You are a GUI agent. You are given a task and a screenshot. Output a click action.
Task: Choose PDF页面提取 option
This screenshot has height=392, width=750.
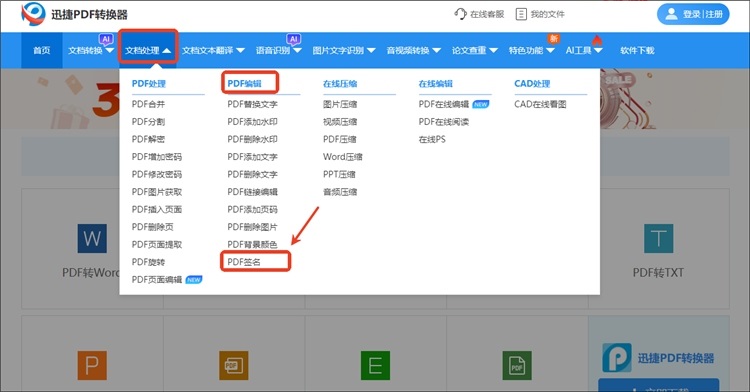[157, 244]
